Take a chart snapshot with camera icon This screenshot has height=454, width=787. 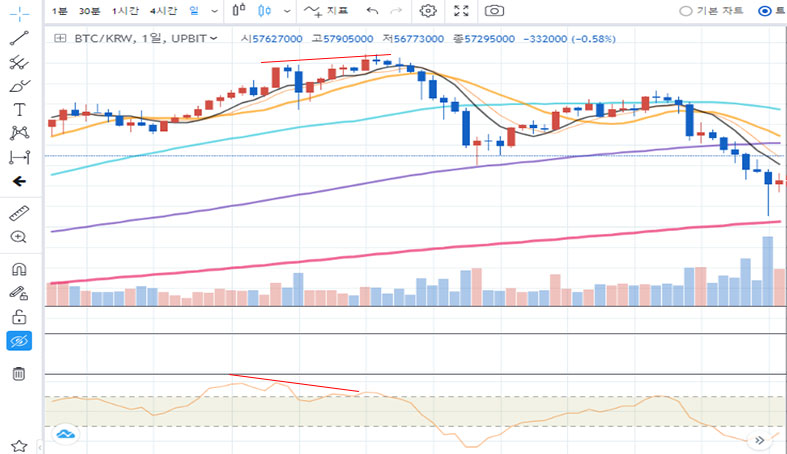pos(494,11)
